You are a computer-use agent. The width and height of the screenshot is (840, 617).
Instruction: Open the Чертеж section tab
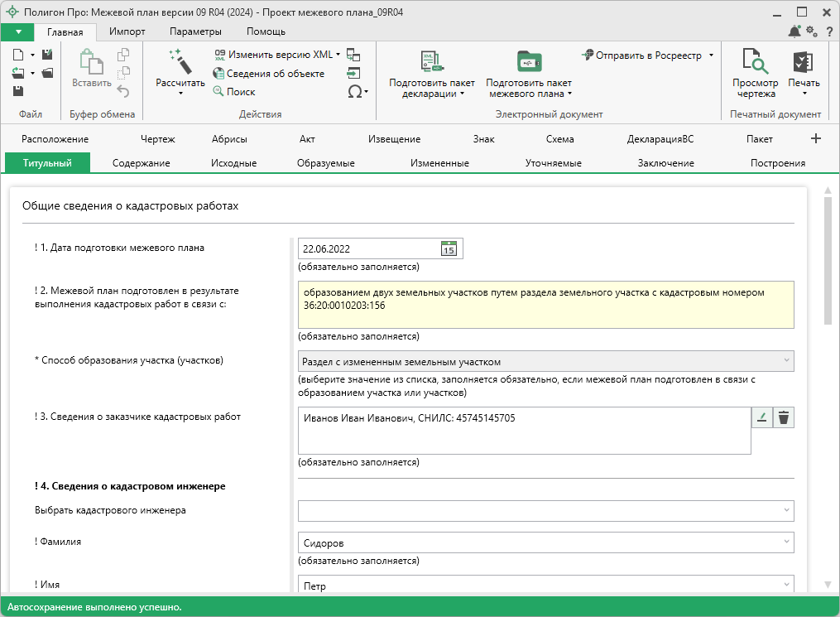click(x=157, y=139)
